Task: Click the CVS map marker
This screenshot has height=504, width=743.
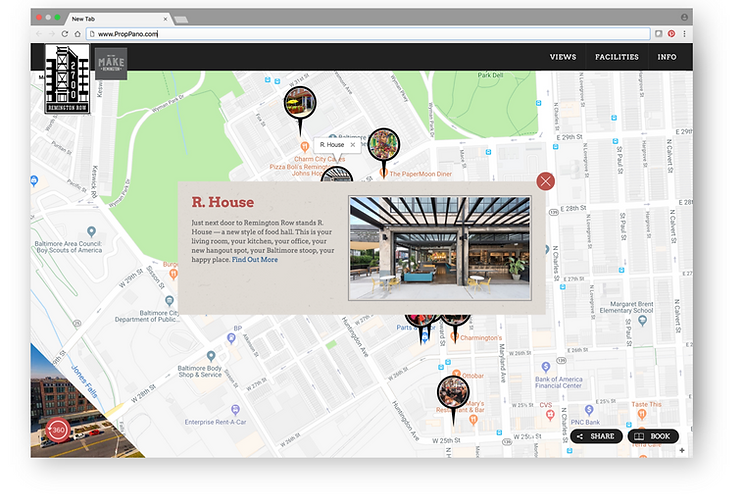Action: click(550, 415)
